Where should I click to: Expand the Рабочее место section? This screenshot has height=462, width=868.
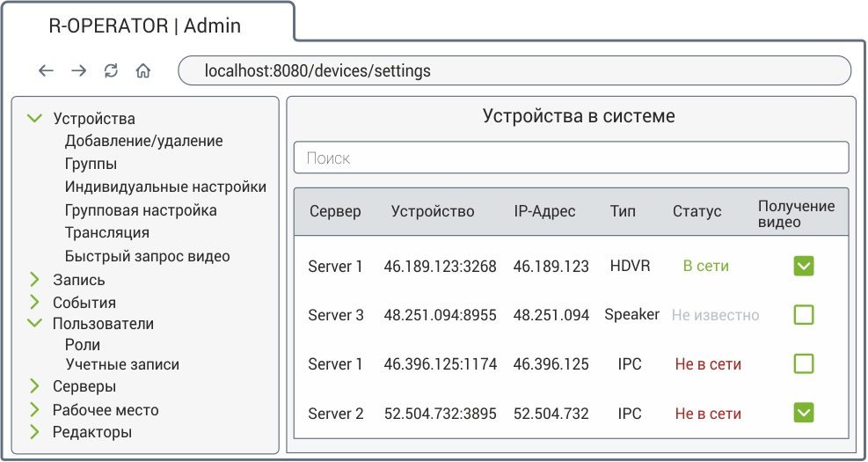35,410
